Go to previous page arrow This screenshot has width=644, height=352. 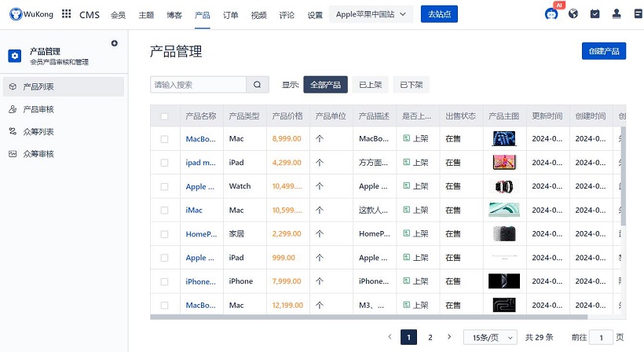(390, 337)
